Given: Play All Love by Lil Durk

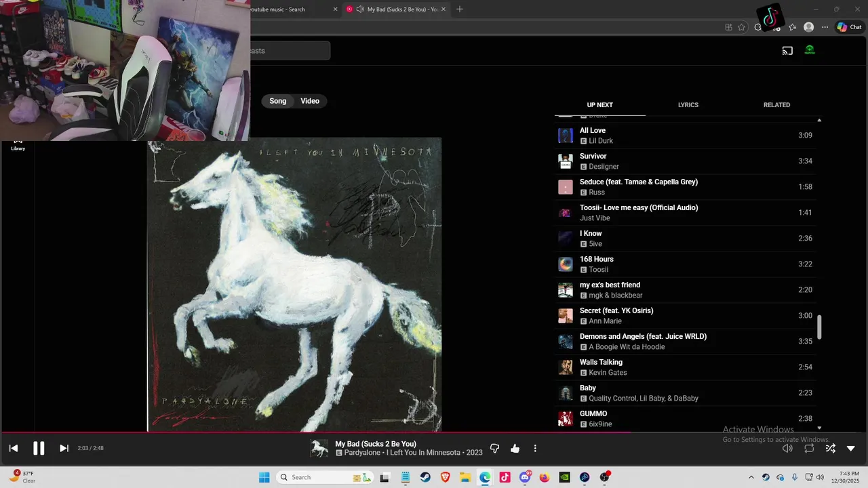Looking at the screenshot, I should point(685,136).
